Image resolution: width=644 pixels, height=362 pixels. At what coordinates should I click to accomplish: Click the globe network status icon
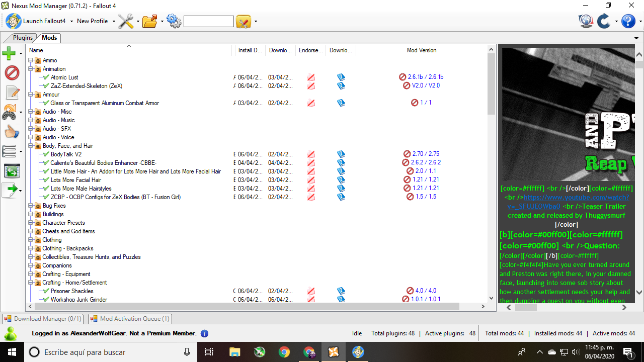586,21
